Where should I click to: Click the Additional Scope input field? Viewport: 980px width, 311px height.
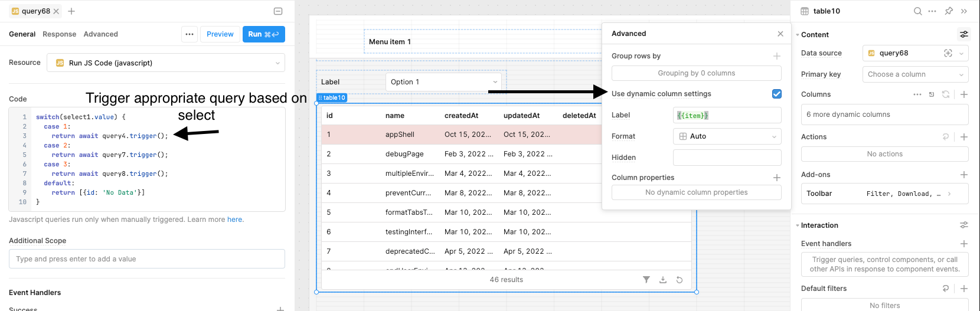pos(146,259)
